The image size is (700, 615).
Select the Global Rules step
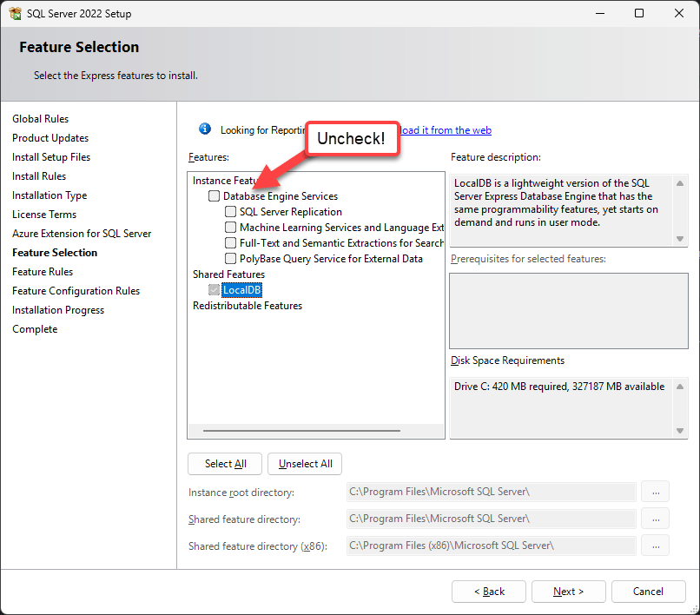[40, 119]
